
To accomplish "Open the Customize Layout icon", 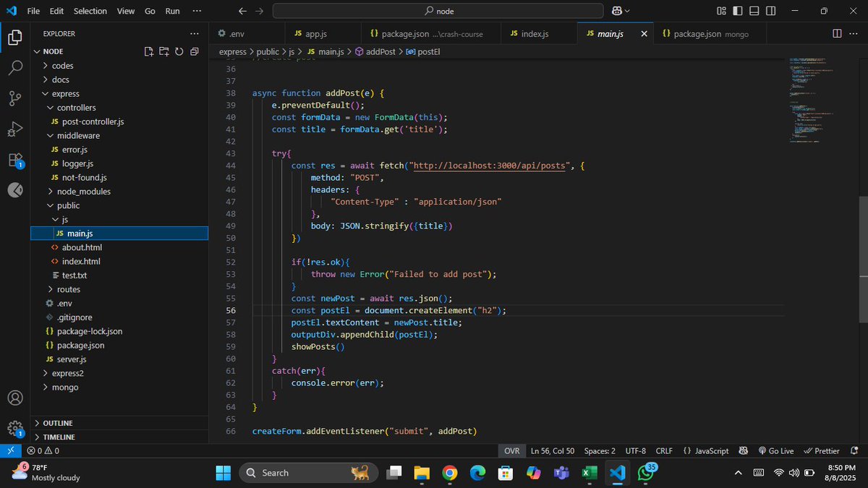I will tap(721, 11).
